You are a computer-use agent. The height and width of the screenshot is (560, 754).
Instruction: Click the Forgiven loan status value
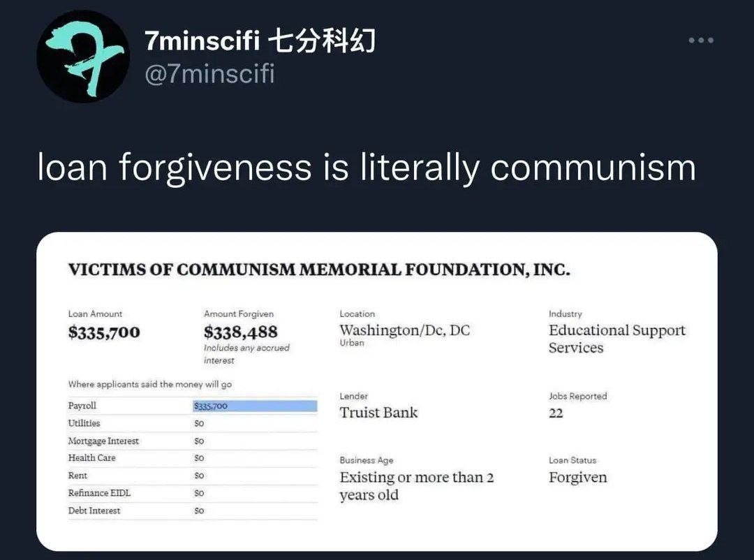(x=577, y=478)
